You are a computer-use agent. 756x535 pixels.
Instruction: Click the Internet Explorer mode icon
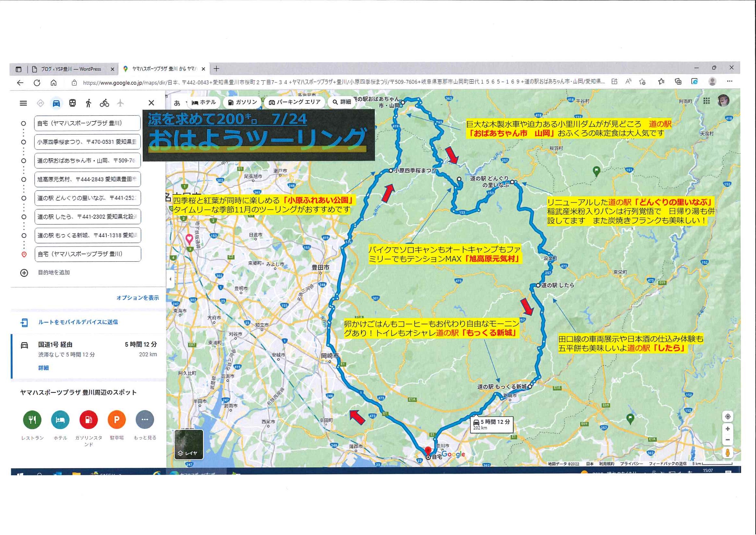(695, 81)
